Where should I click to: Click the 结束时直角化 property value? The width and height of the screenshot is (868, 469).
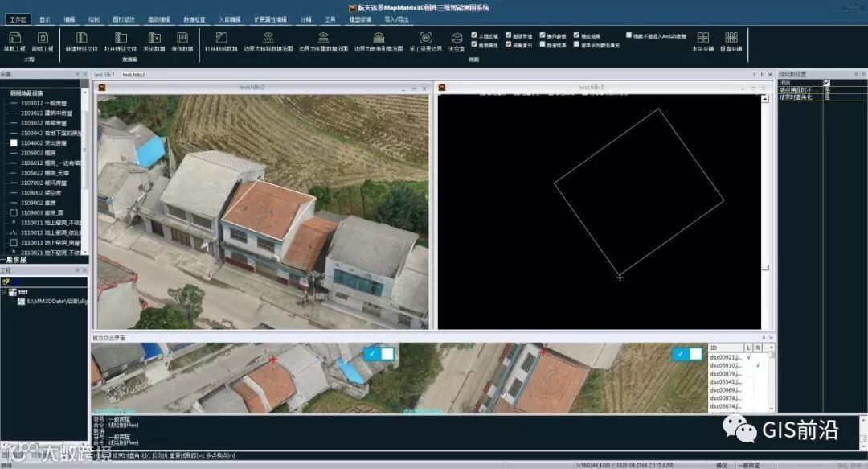pos(845,97)
